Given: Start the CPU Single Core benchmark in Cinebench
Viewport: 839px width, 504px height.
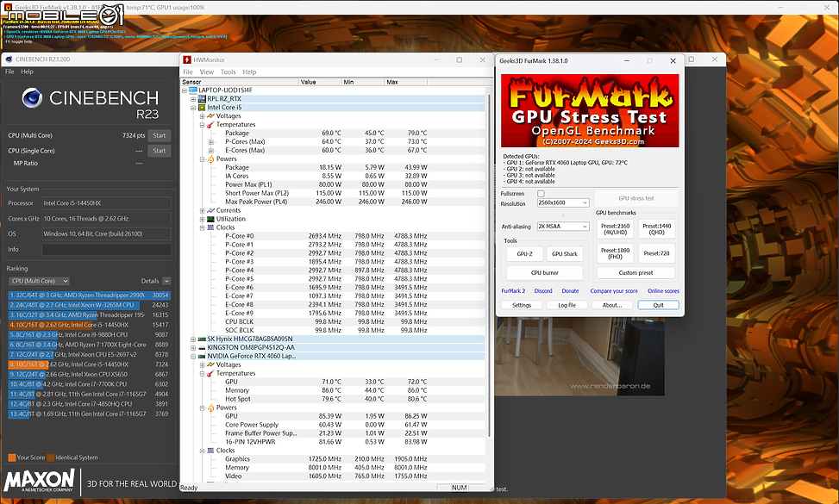Looking at the screenshot, I should pyautogui.click(x=160, y=151).
